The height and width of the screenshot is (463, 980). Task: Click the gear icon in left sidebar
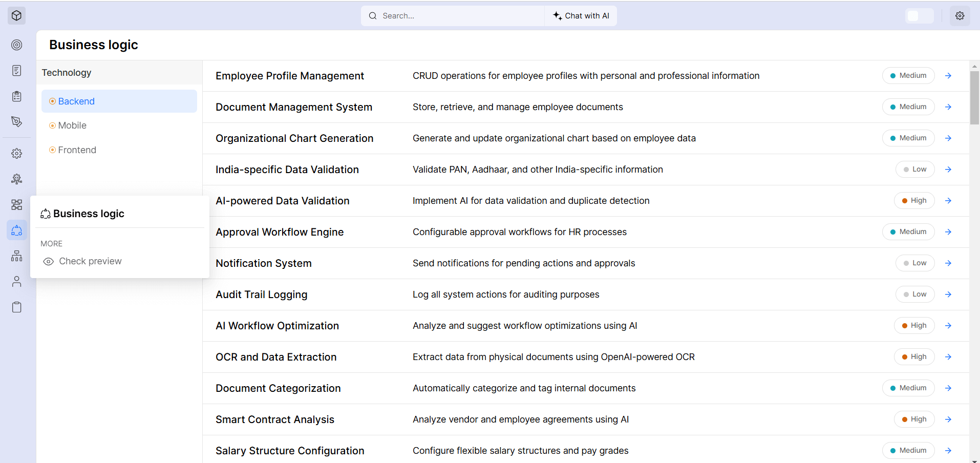(x=17, y=153)
